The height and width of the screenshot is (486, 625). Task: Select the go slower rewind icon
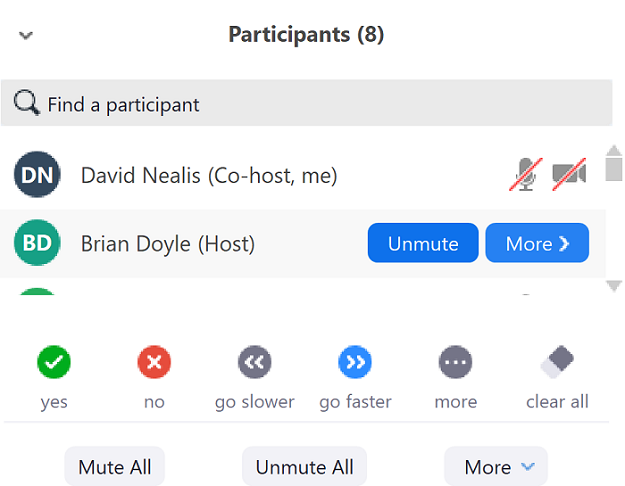point(255,362)
